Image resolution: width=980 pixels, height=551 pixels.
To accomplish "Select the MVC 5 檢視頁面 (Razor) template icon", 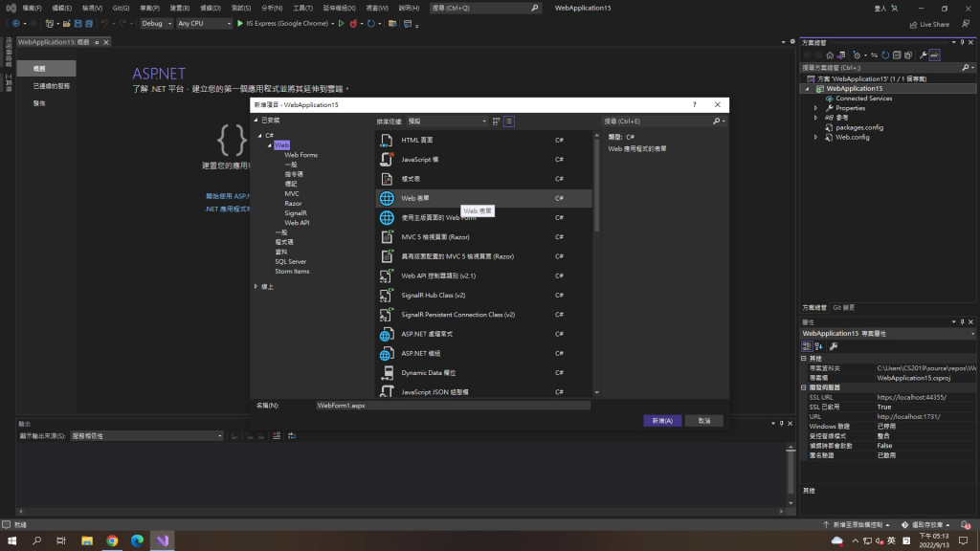I will (x=387, y=237).
